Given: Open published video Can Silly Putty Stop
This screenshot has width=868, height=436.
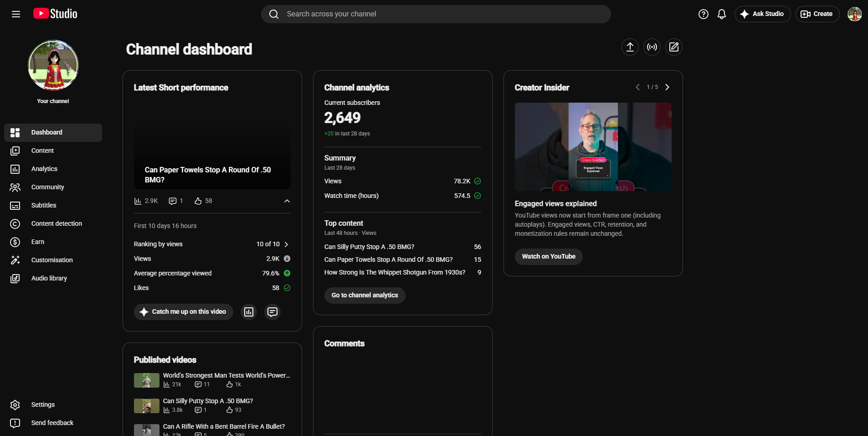Looking at the screenshot, I should (208, 401).
